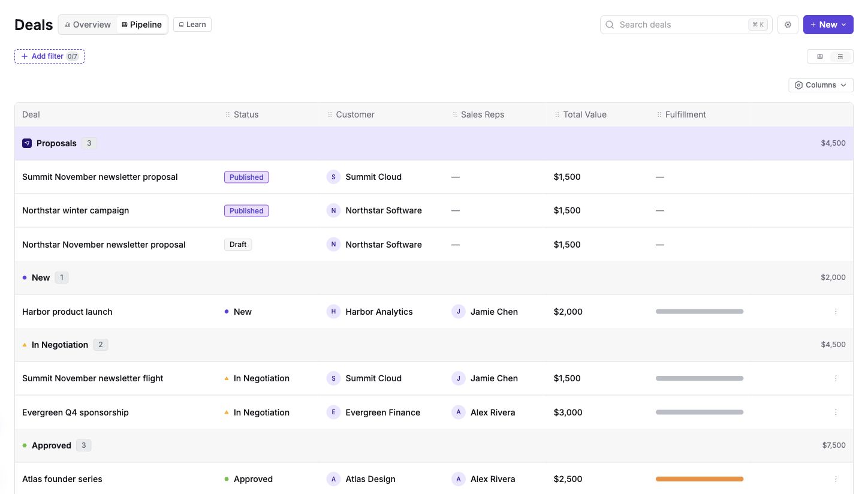
Task: Click the $3,000 total value cell
Action: click(568, 412)
